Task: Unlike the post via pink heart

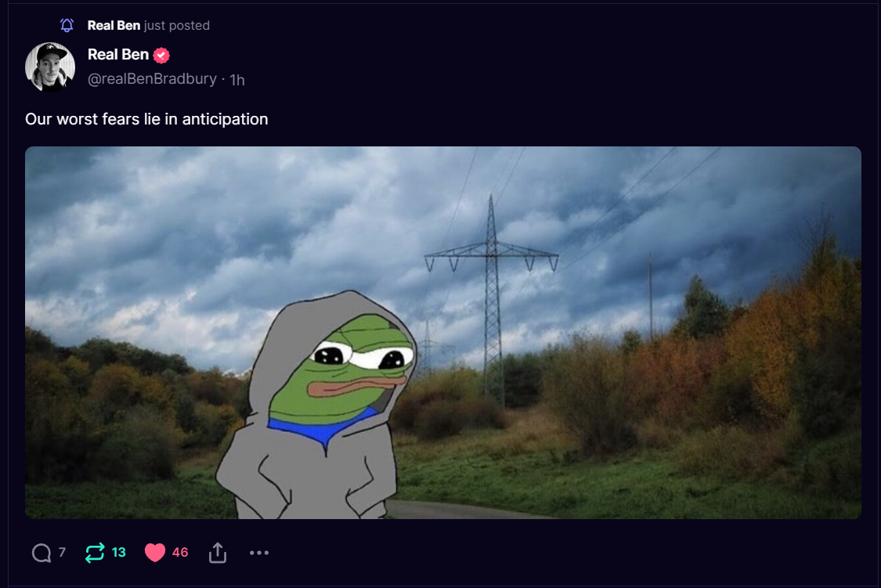Action: tap(154, 553)
